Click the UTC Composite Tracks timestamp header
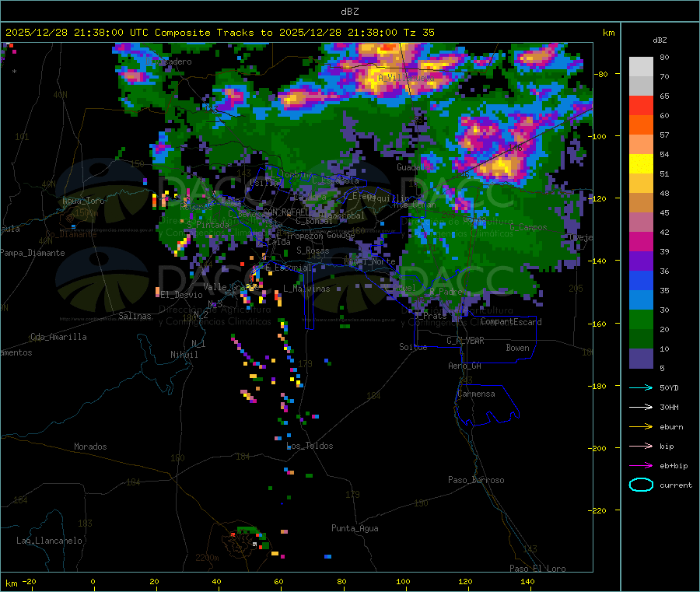700x592 pixels. coord(219,33)
